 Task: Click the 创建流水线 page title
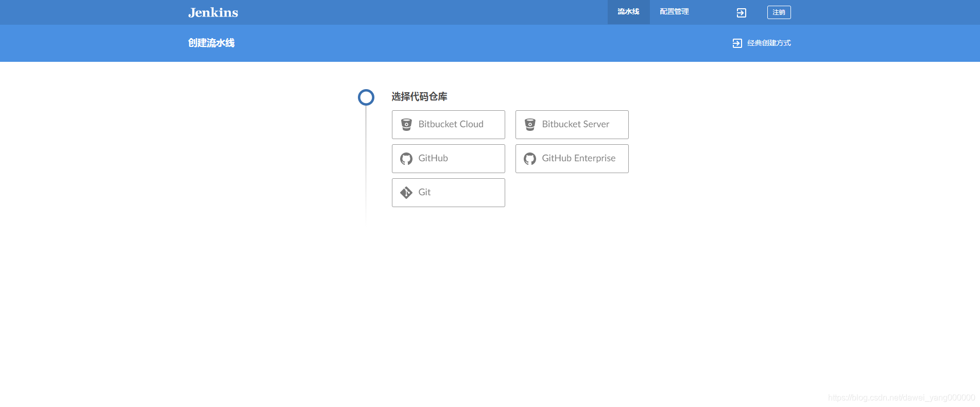click(211, 43)
